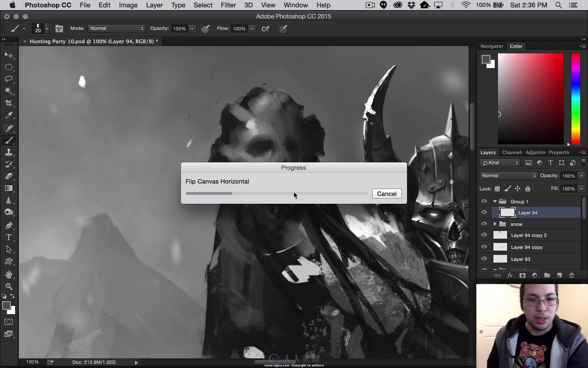Select the Crop tool
Viewport: 588px width, 368px height.
(9, 103)
